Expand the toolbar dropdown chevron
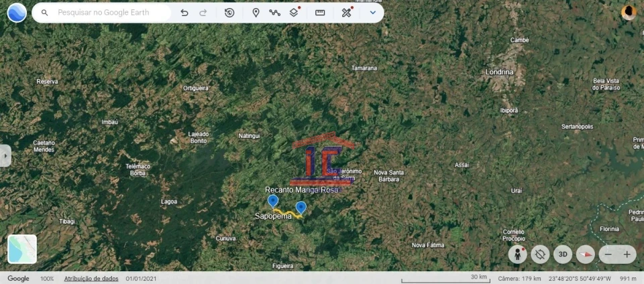 pos(372,13)
